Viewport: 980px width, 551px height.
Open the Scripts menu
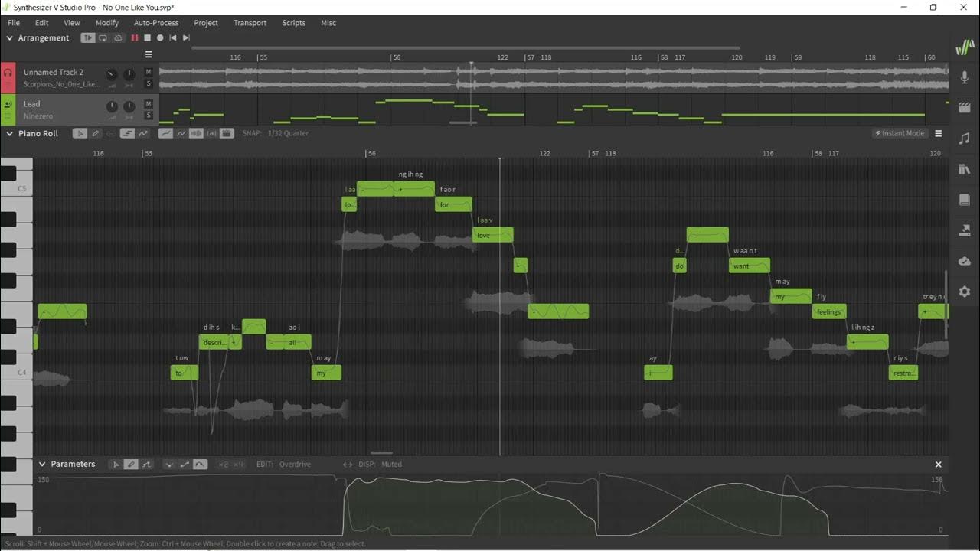294,23
